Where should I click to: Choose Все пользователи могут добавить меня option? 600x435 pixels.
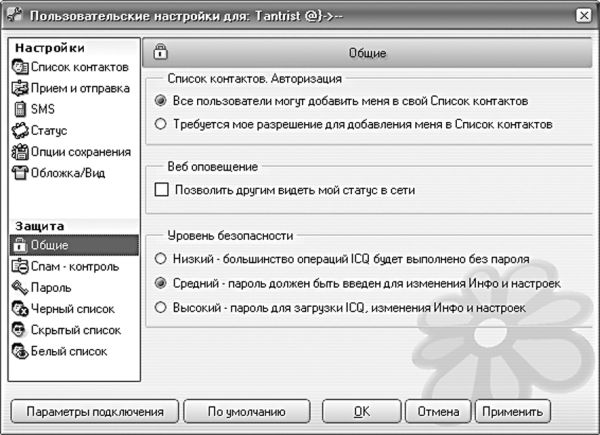tap(160, 101)
